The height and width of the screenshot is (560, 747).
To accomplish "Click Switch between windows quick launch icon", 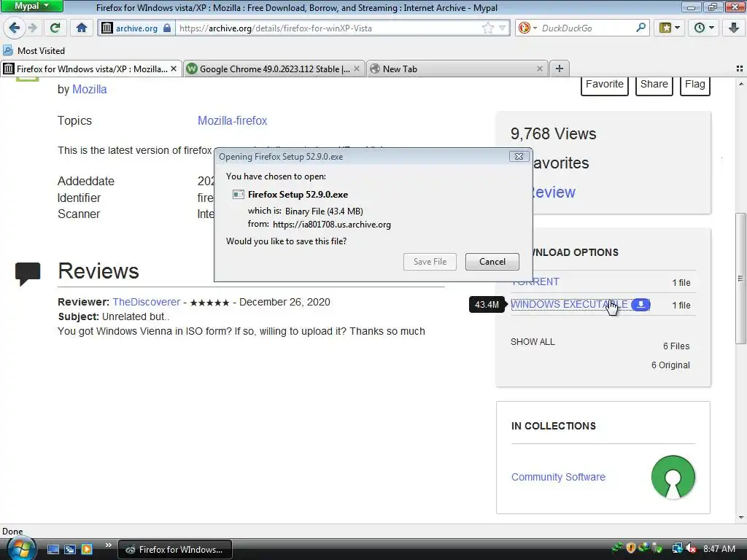I will pyautogui.click(x=70, y=550).
